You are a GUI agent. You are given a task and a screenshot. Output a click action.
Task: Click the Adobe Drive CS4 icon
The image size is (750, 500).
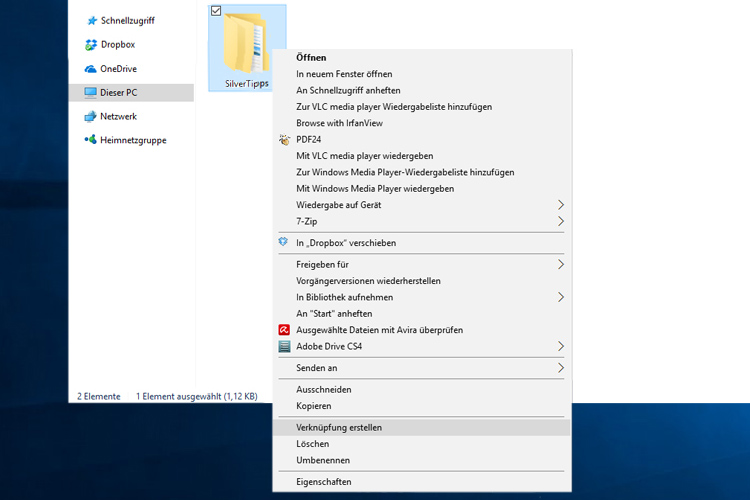tap(284, 346)
